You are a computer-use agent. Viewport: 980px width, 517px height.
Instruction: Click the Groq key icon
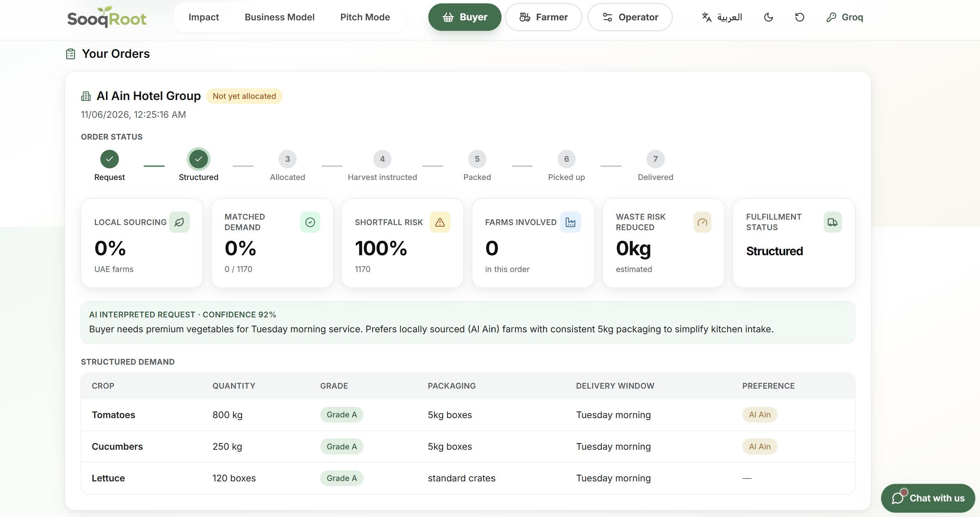(831, 17)
